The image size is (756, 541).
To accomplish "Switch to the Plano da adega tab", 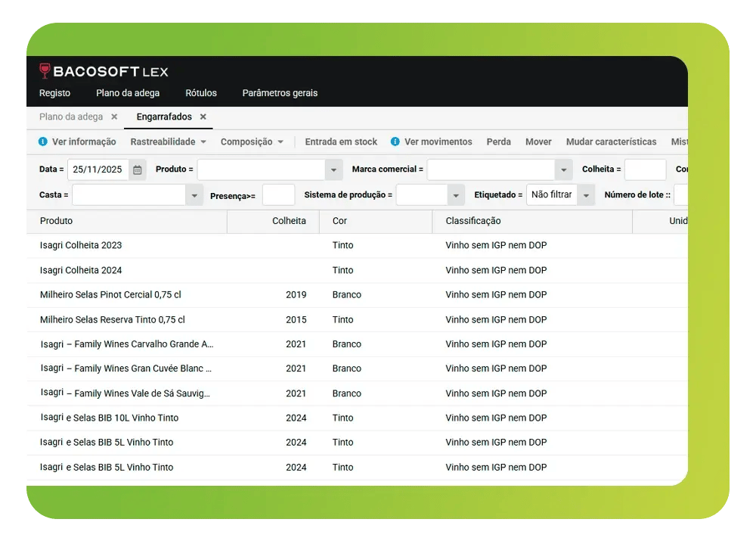I will [70, 117].
